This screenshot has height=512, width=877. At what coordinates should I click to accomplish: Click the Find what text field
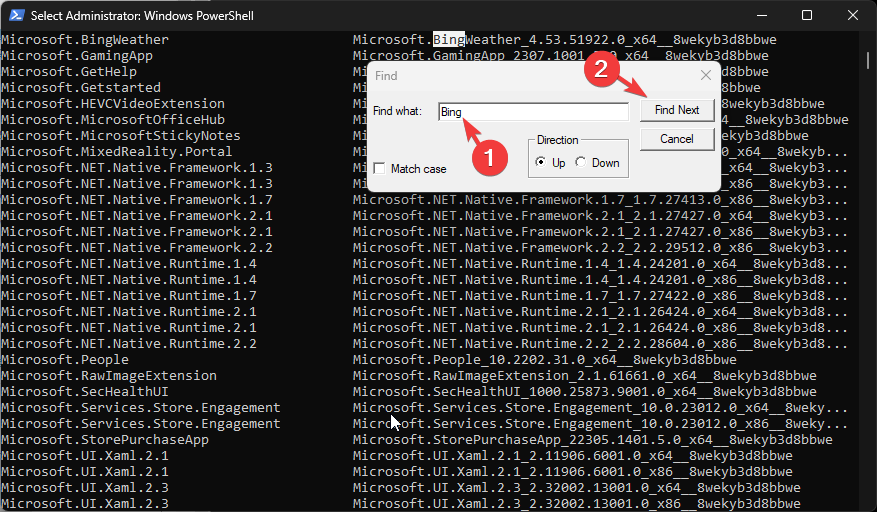coord(534,112)
